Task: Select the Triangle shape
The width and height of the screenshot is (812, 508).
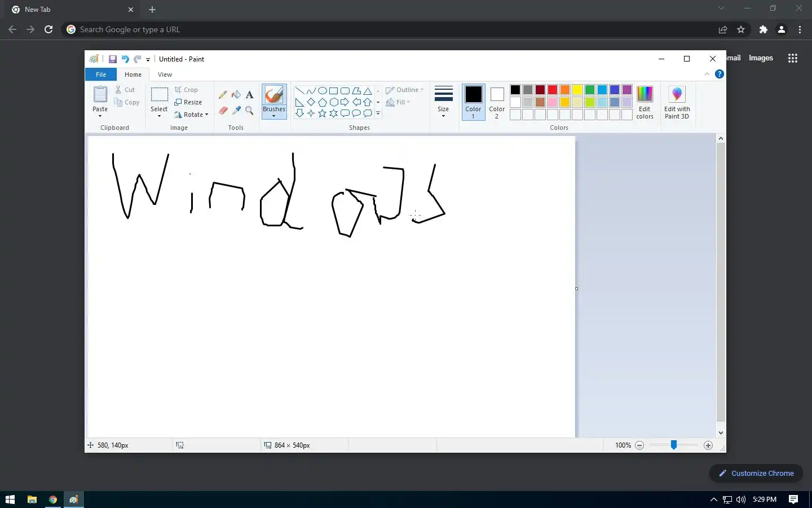Action: tap(368, 91)
